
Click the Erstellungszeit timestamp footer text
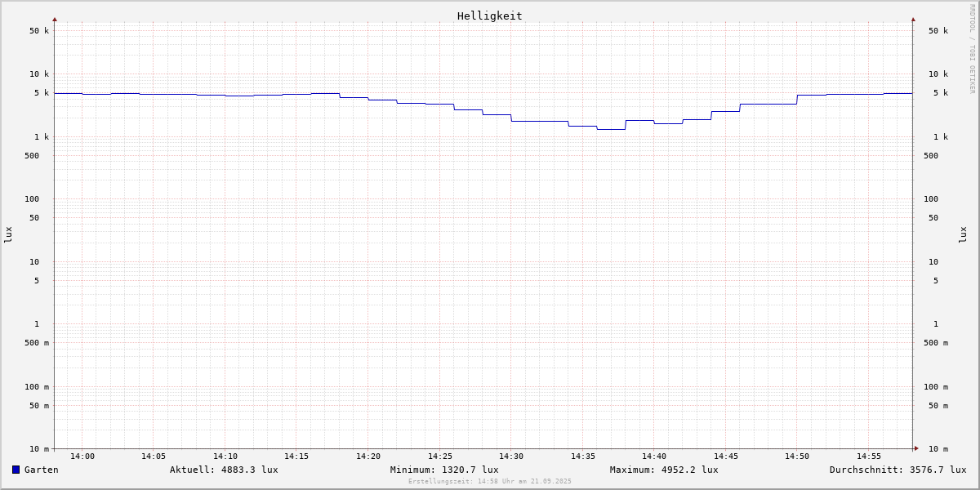(490, 482)
